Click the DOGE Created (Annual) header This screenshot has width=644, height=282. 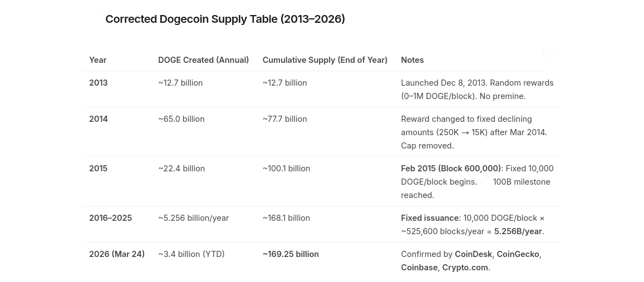coord(203,60)
